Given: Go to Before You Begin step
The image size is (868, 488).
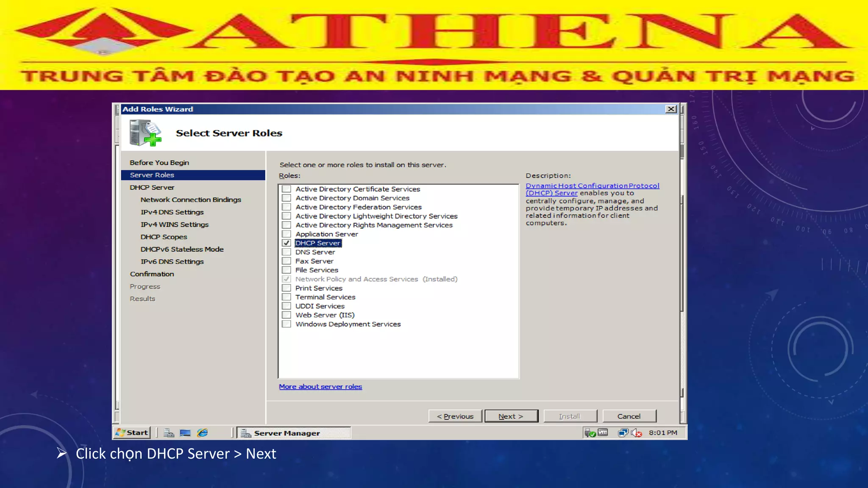Looking at the screenshot, I should (x=159, y=163).
